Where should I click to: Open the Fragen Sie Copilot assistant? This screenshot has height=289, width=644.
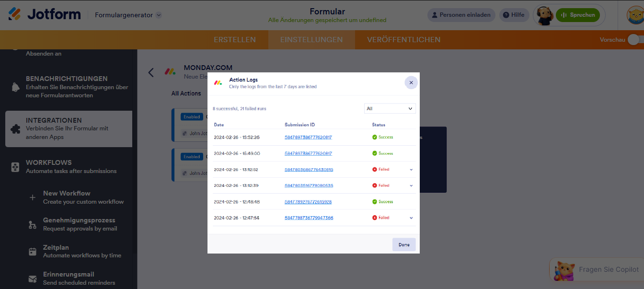coord(597,269)
